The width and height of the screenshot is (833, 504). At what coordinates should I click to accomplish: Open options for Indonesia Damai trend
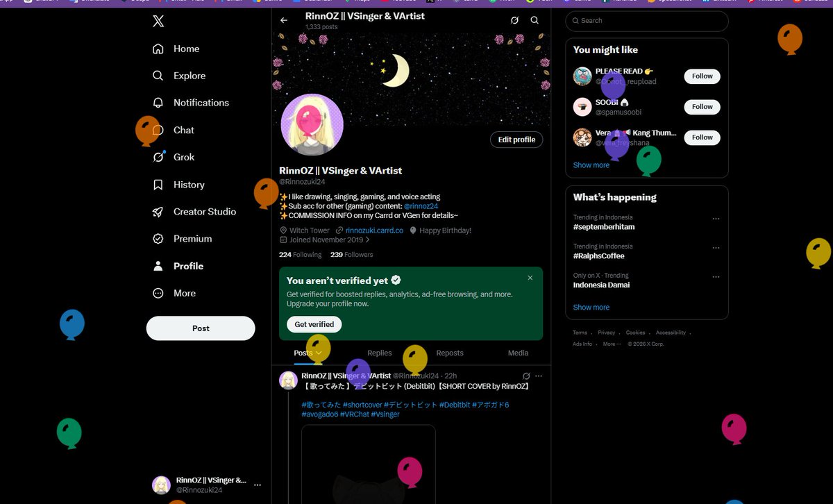pyautogui.click(x=716, y=277)
